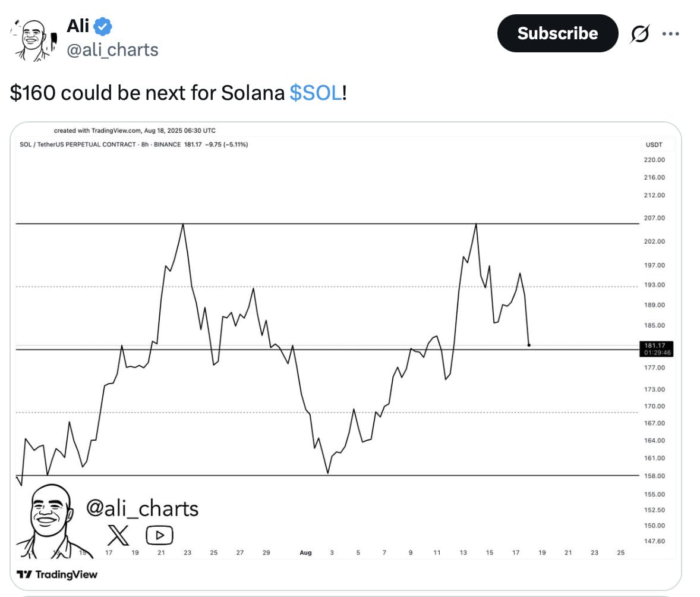700x597 pixels.
Task: Click the 207.00 price level on axis
Action: (654, 218)
